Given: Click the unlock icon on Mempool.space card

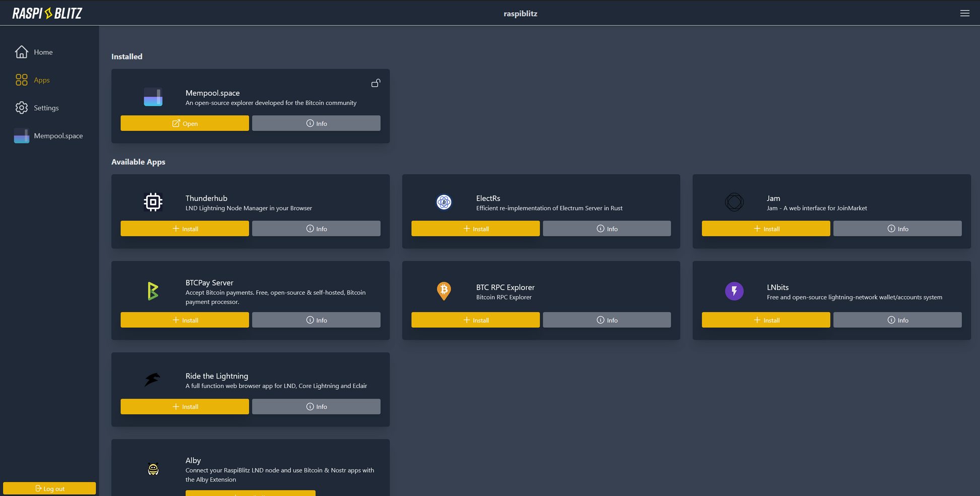Looking at the screenshot, I should (376, 83).
